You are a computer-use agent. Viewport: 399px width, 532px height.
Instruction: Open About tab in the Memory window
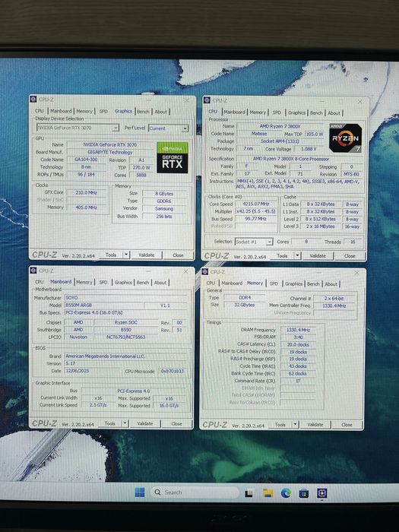[x=331, y=284]
